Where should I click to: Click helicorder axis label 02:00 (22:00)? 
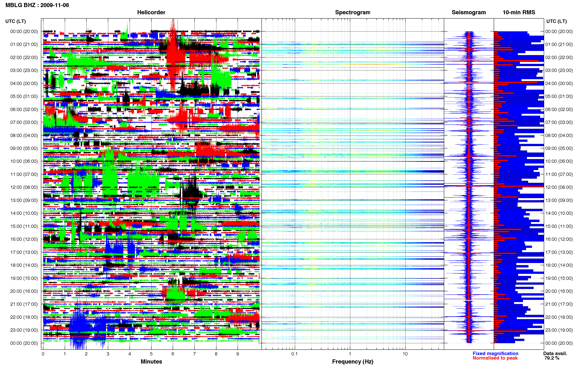(x=24, y=57)
